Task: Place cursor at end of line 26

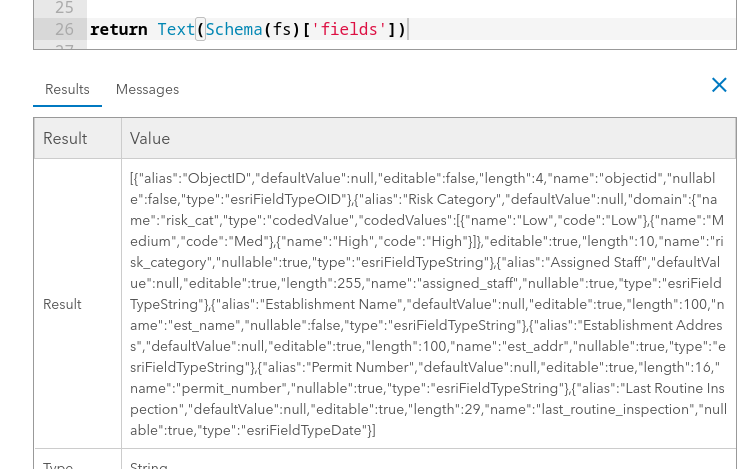Action: [x=409, y=30]
